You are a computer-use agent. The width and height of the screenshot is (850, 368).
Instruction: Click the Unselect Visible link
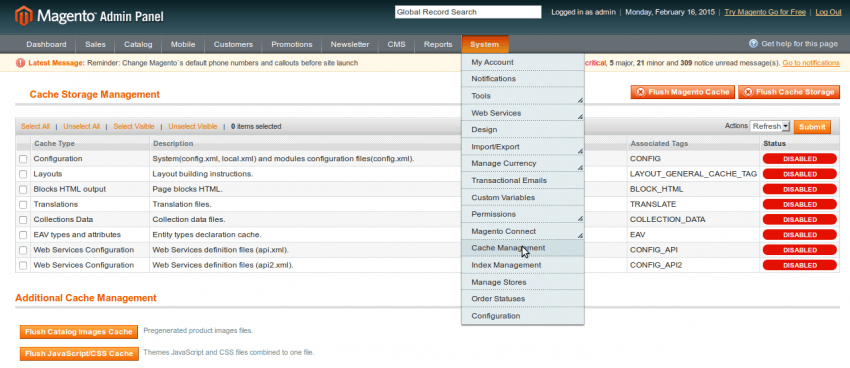point(192,127)
